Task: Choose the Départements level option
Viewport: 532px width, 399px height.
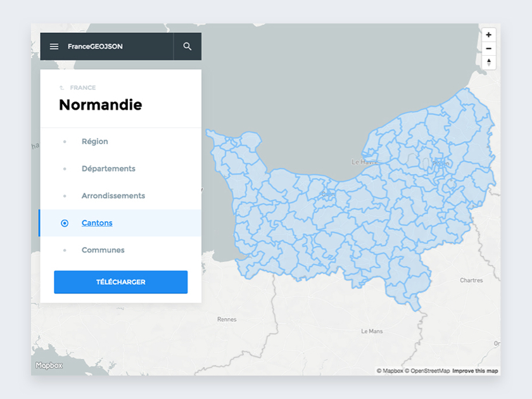Action: coord(108,169)
